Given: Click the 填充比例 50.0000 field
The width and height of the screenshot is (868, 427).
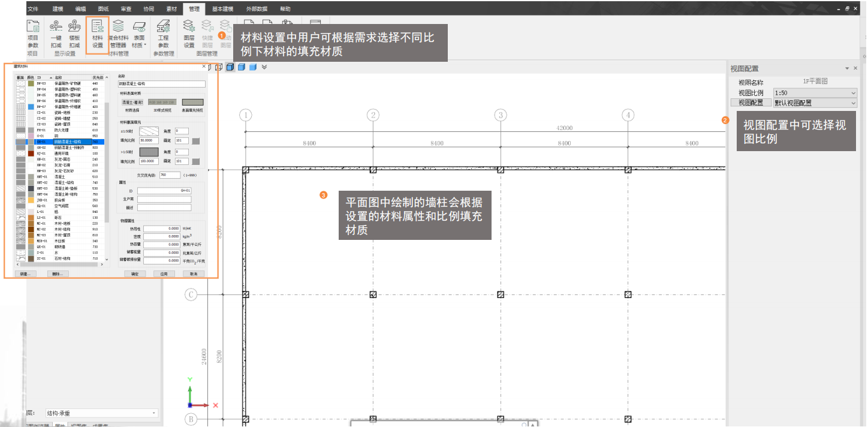Looking at the screenshot, I should pyautogui.click(x=149, y=142).
